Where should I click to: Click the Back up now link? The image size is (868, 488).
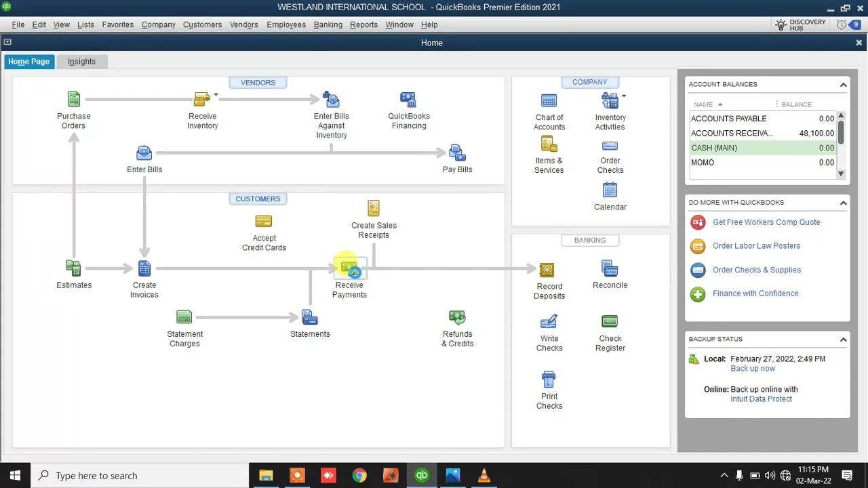coord(753,369)
